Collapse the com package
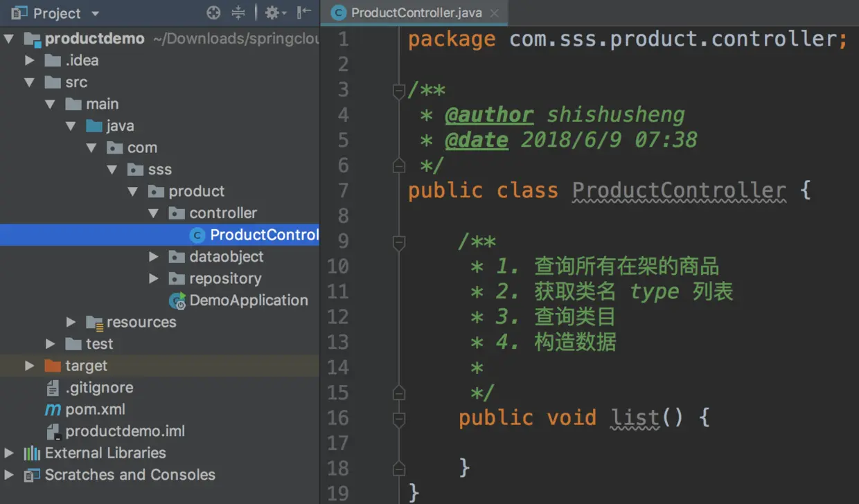This screenshot has width=859, height=504. [x=92, y=147]
